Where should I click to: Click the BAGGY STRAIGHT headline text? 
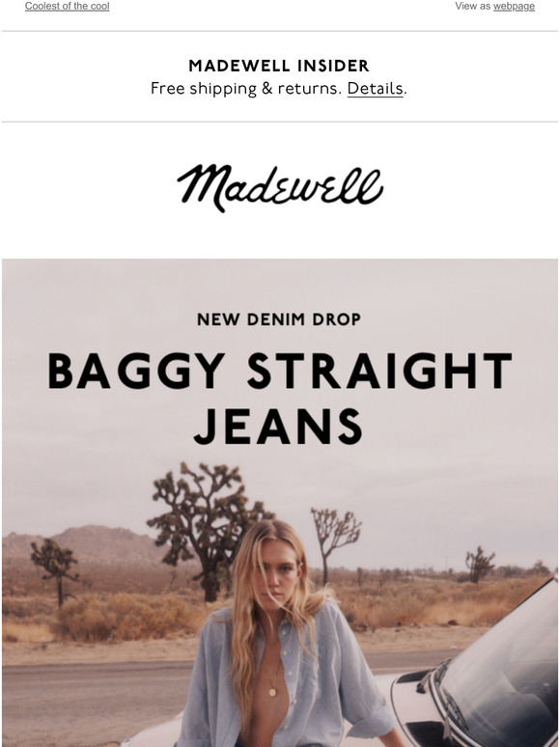click(x=280, y=372)
